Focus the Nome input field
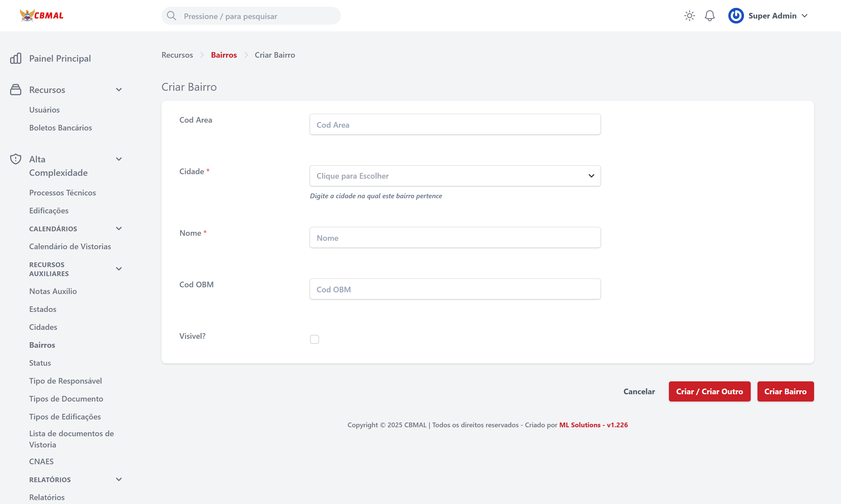The width and height of the screenshot is (841, 504). 455,238
